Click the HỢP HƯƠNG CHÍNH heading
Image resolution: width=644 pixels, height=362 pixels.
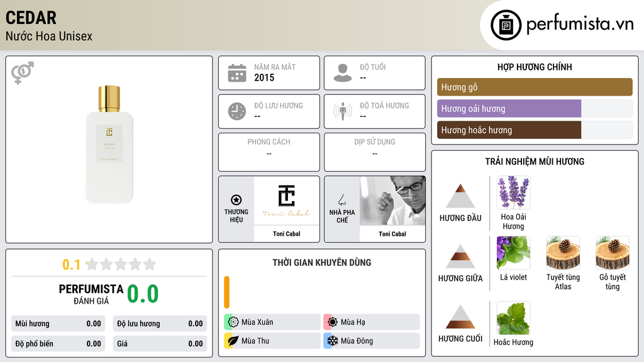click(535, 67)
